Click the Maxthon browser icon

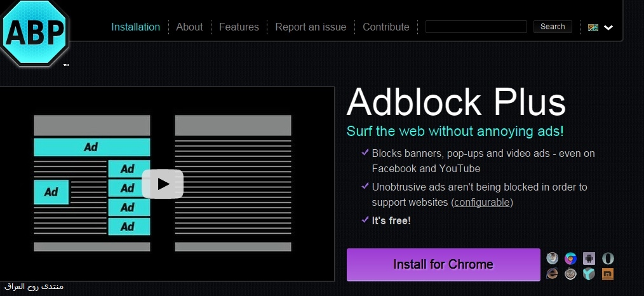[608, 274]
